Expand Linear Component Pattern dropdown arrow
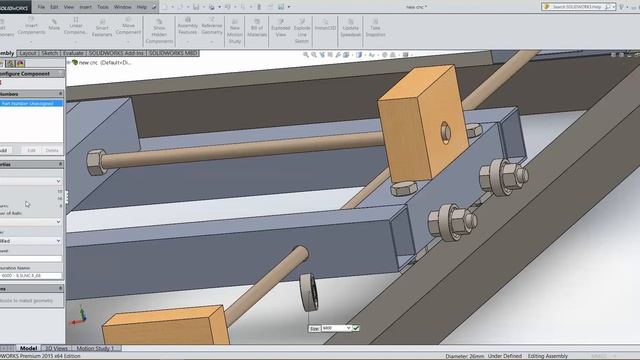 (x=76, y=41)
